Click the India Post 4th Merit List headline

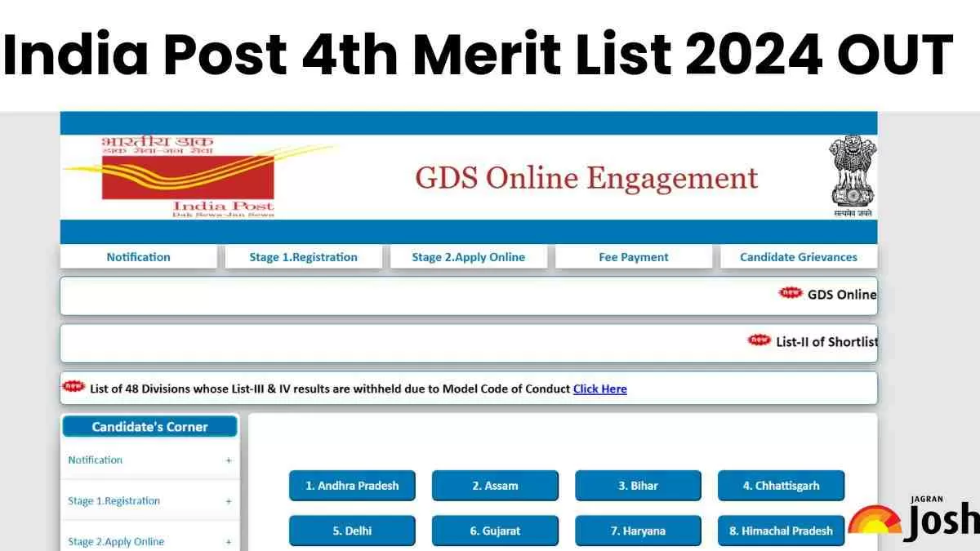(x=479, y=54)
